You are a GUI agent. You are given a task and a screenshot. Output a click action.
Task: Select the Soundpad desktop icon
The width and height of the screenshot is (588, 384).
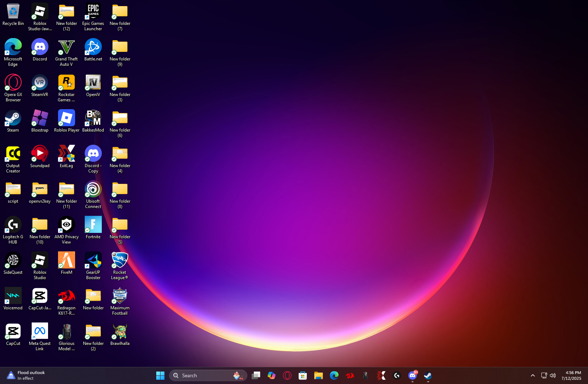click(40, 157)
